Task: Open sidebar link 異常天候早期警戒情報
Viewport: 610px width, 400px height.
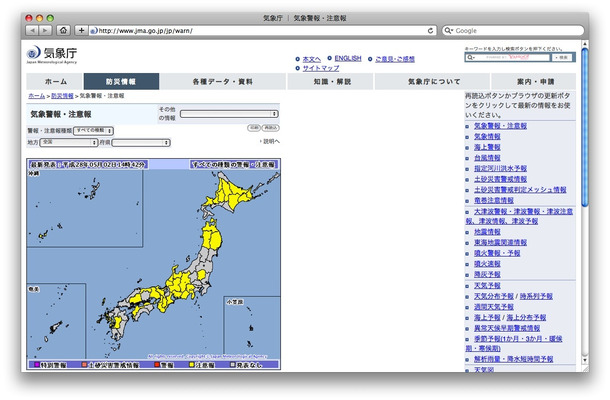Action: coord(507,328)
